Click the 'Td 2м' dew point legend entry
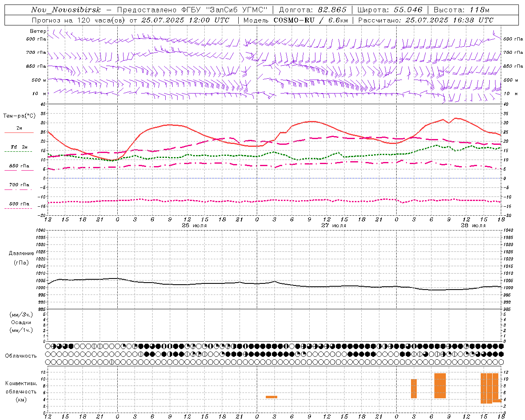This screenshot has height=420, width=525. (x=19, y=147)
